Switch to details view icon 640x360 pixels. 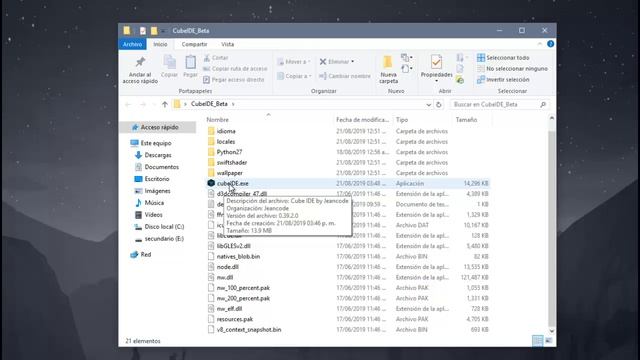pyautogui.click(x=538, y=340)
